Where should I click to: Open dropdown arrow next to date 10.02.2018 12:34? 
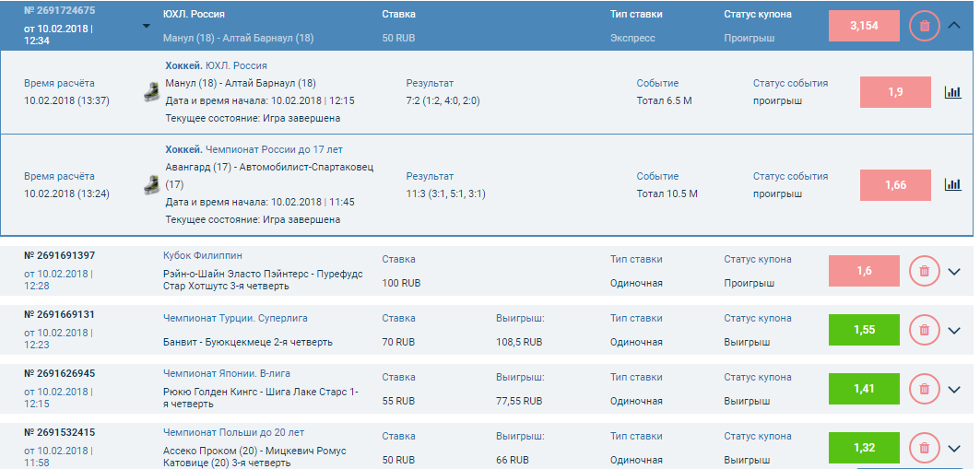147,26
